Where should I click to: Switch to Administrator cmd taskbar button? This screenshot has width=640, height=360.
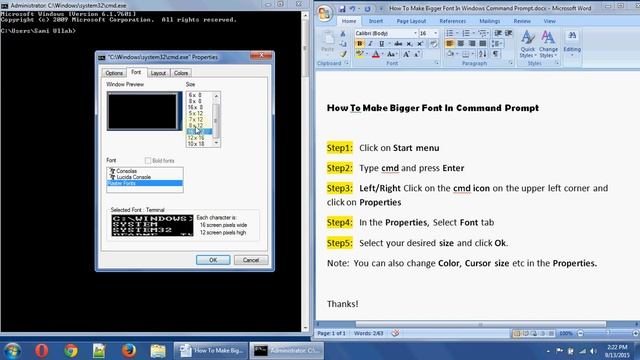pyautogui.click(x=287, y=350)
